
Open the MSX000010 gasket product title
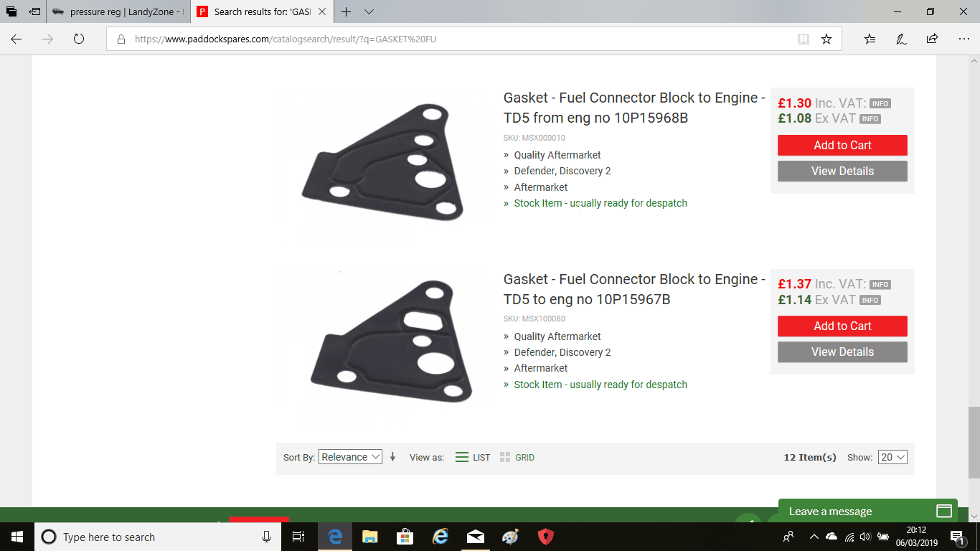point(634,108)
